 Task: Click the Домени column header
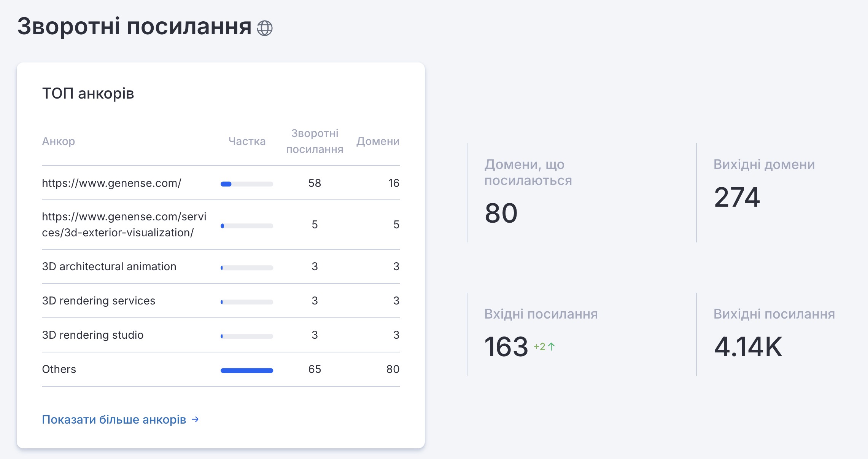378,141
